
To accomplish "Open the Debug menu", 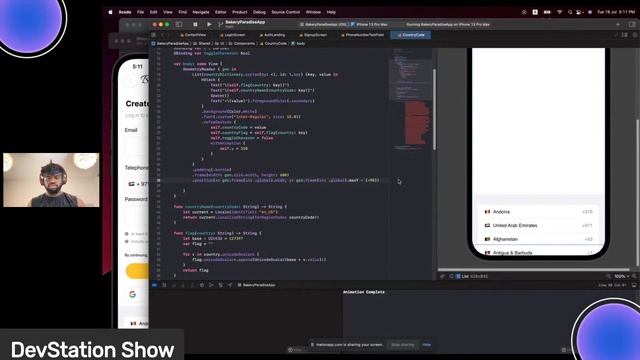I will [x=259, y=12].
